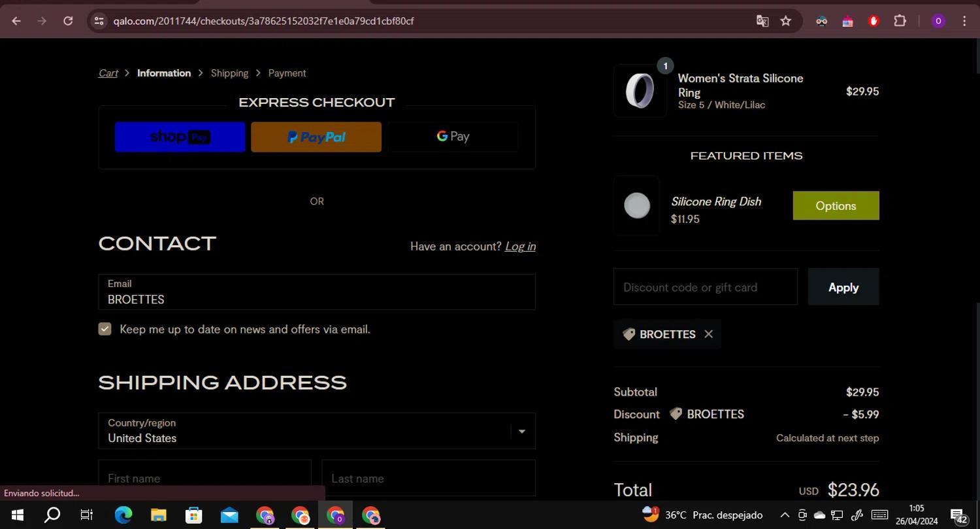Open the Chrome three-dot menu
980x529 pixels.
964,21
